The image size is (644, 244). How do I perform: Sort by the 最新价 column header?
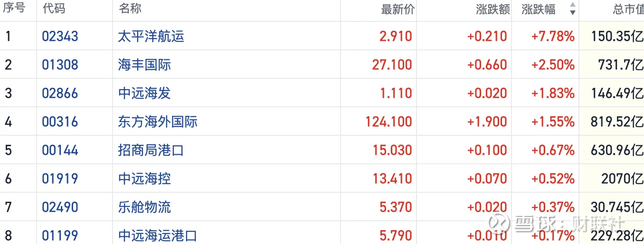coord(398,9)
